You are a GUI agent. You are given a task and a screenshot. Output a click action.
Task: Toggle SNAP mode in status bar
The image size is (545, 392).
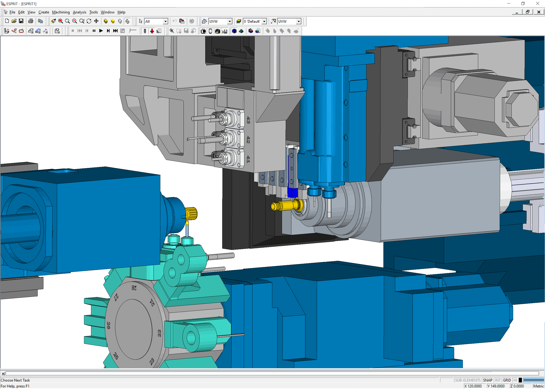pyautogui.click(x=487, y=380)
